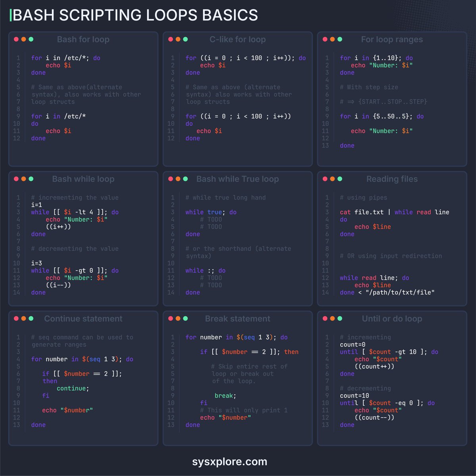Select line number 9 in Continue statement panel

click(x=18, y=395)
